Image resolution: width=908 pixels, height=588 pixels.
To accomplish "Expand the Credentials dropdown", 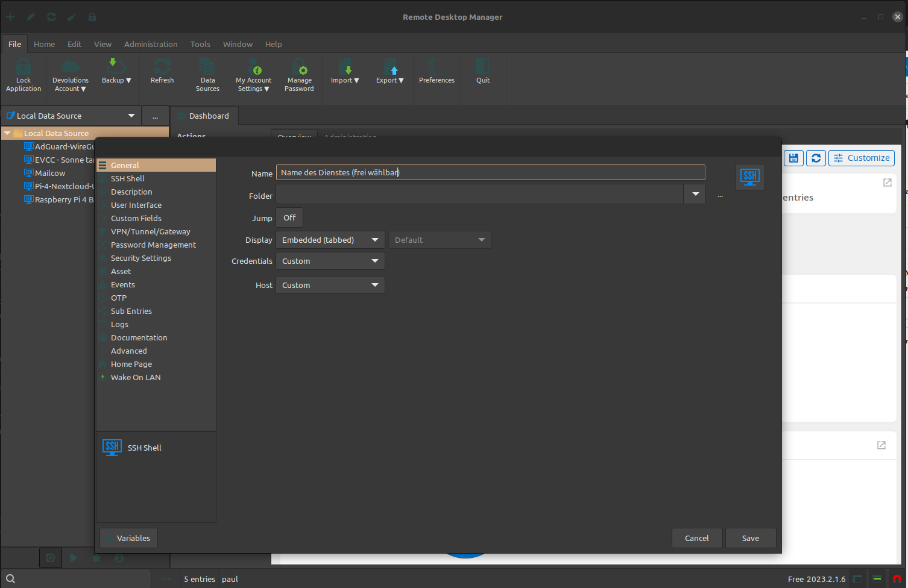I will (330, 261).
